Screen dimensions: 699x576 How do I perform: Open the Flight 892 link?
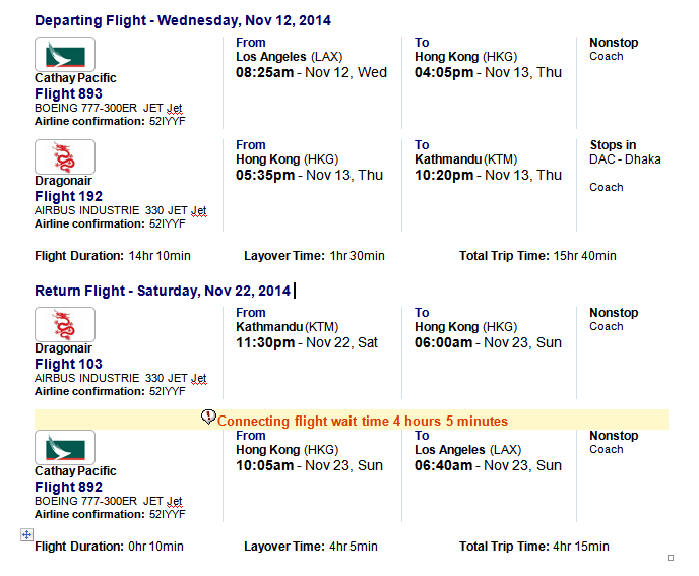69,487
